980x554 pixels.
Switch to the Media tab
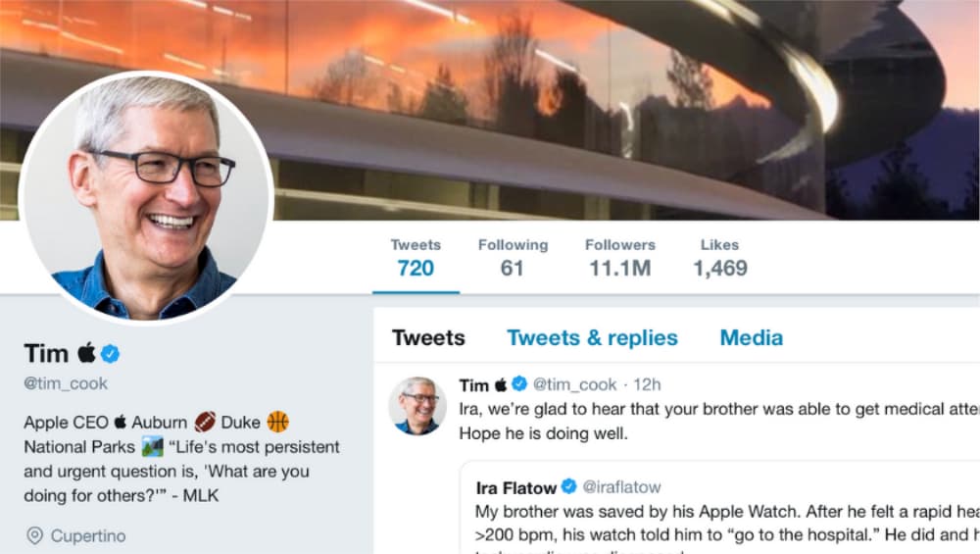(x=752, y=337)
